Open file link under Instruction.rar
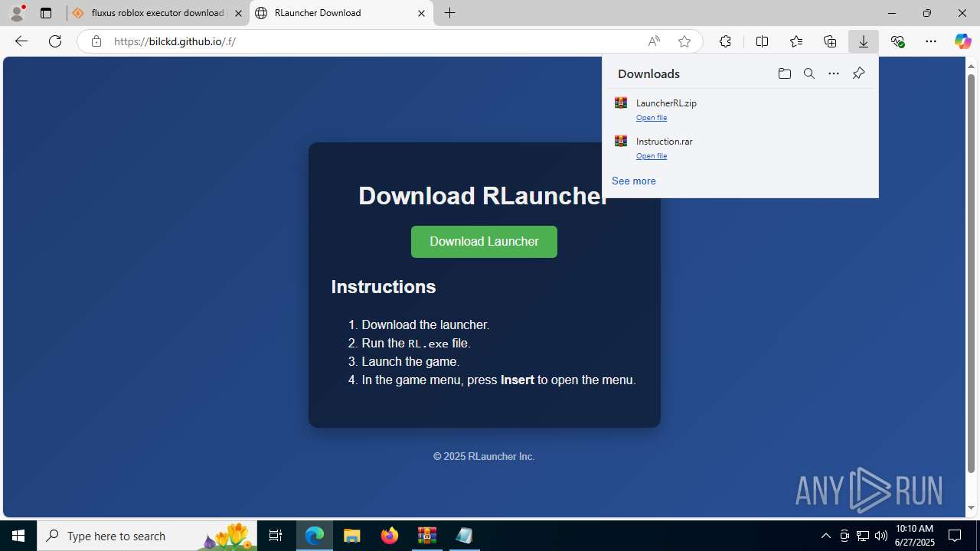 click(x=652, y=156)
